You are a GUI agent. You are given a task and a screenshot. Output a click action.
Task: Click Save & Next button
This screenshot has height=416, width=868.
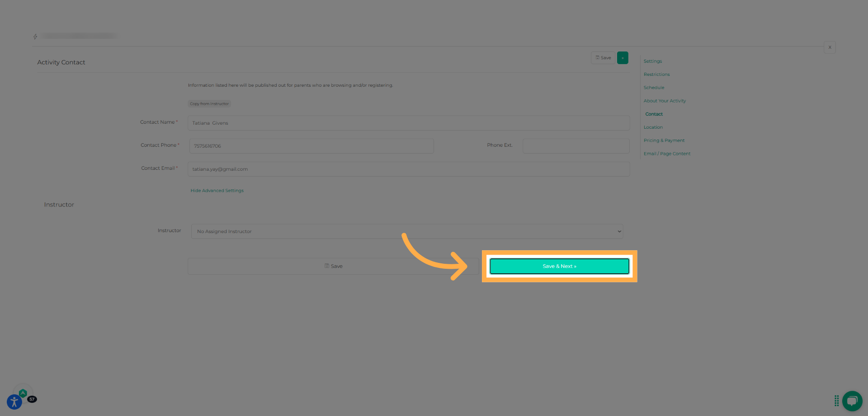[559, 266]
